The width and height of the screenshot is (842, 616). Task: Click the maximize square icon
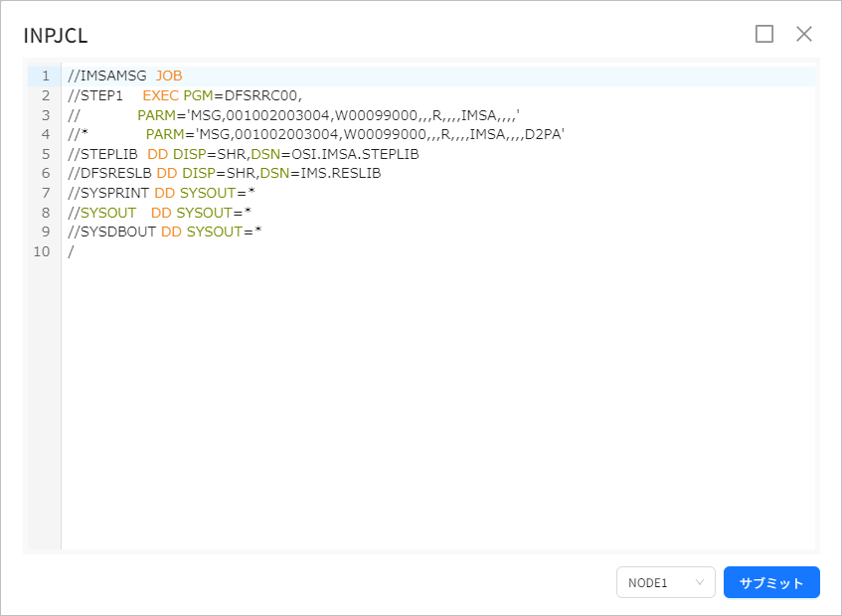click(764, 33)
